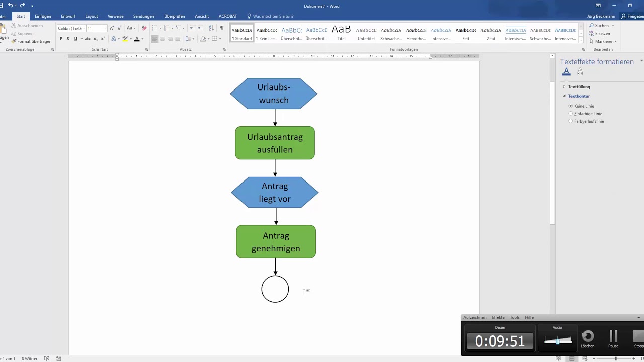Open the ACROBAT tab
The height and width of the screenshot is (362, 644).
228,16
